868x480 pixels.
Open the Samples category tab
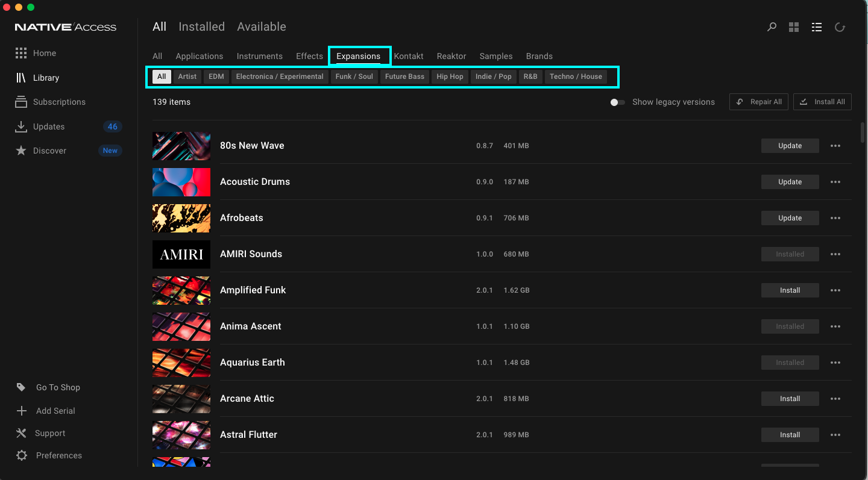tap(496, 56)
